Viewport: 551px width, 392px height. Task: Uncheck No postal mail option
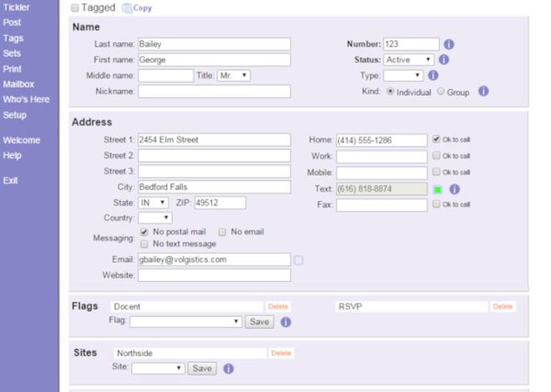(144, 232)
